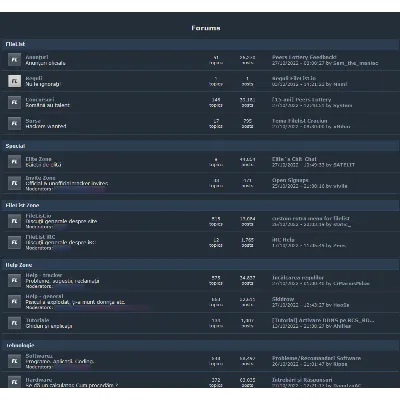
Task: Open last post Open Signups
Action: pyautogui.click(x=290, y=180)
